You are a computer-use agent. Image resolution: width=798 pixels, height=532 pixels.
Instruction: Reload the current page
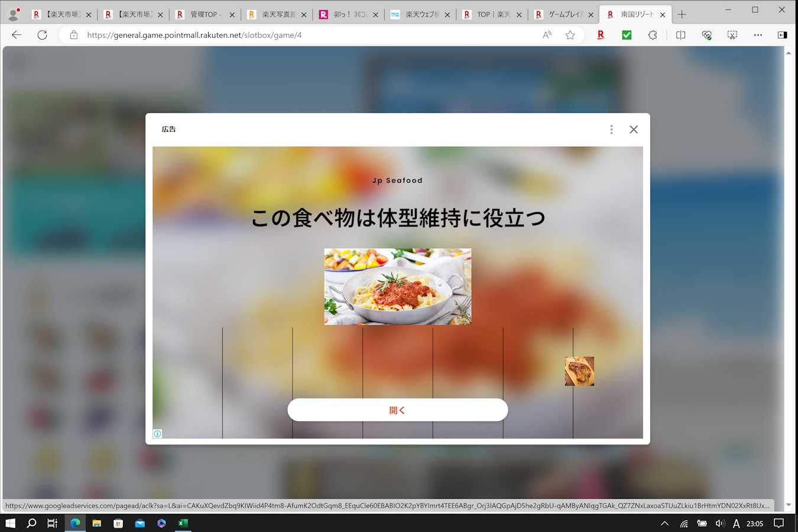coord(42,35)
